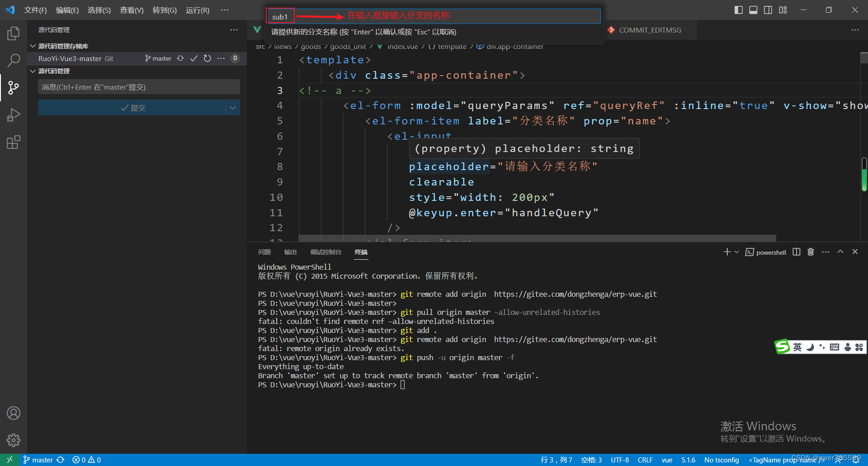Open the Run and Debug view
The width and height of the screenshot is (868, 466).
(x=14, y=115)
